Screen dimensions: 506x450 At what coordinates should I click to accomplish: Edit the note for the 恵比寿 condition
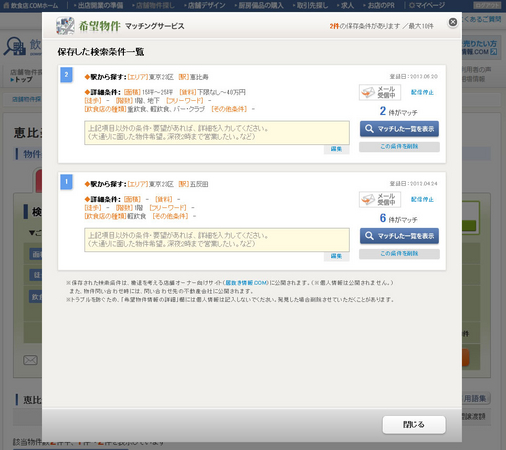336,149
